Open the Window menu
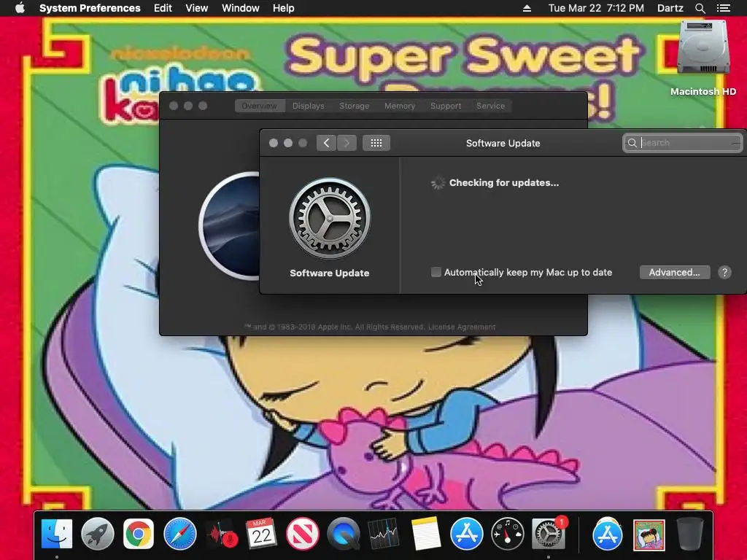The image size is (747, 560). (240, 8)
